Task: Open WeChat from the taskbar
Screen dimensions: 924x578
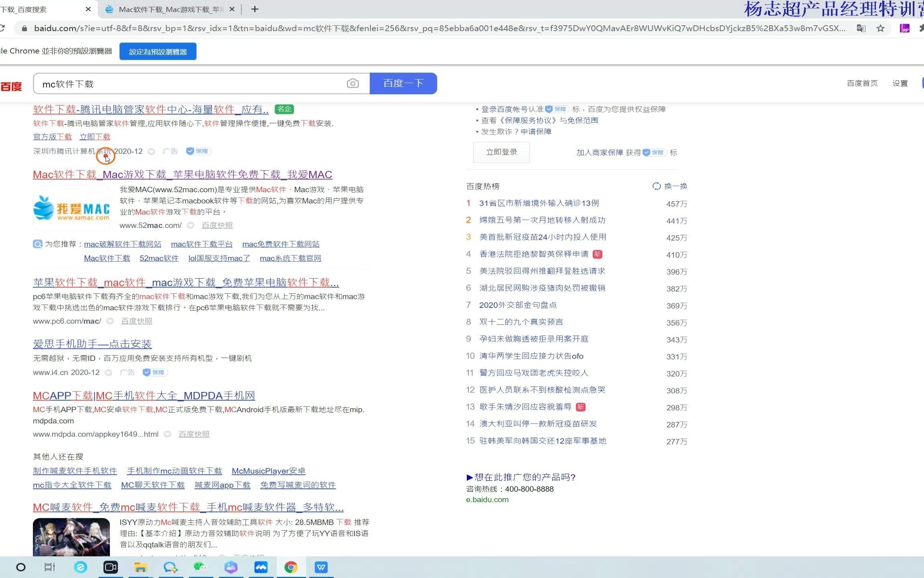Action: click(200, 567)
